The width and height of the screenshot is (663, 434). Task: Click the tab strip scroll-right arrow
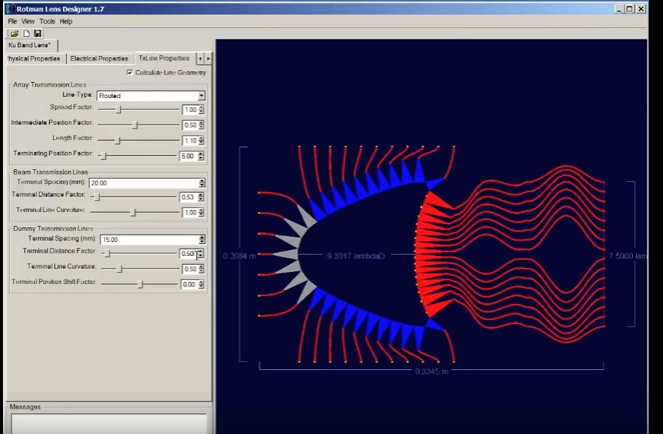[x=208, y=58]
